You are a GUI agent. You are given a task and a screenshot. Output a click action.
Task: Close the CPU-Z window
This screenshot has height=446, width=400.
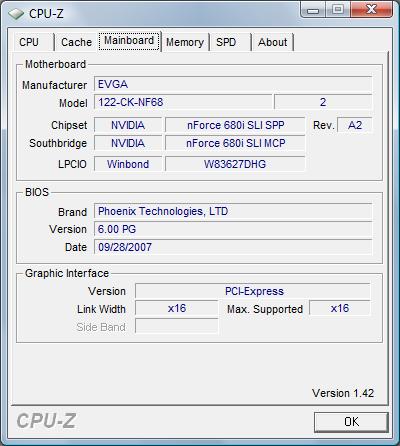tap(371, 9)
